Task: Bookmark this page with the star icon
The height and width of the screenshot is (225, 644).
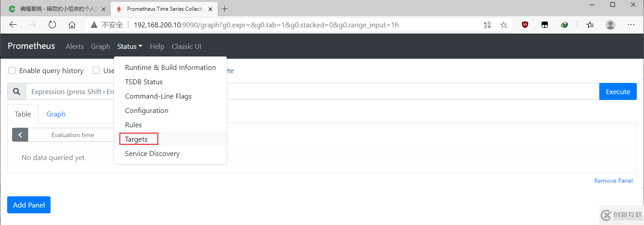Action: (504, 25)
